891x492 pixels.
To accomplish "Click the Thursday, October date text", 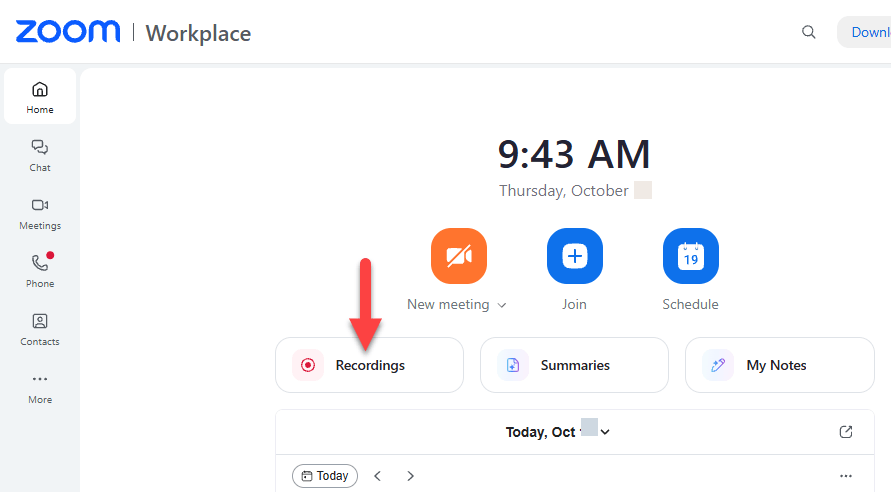I will [564, 191].
